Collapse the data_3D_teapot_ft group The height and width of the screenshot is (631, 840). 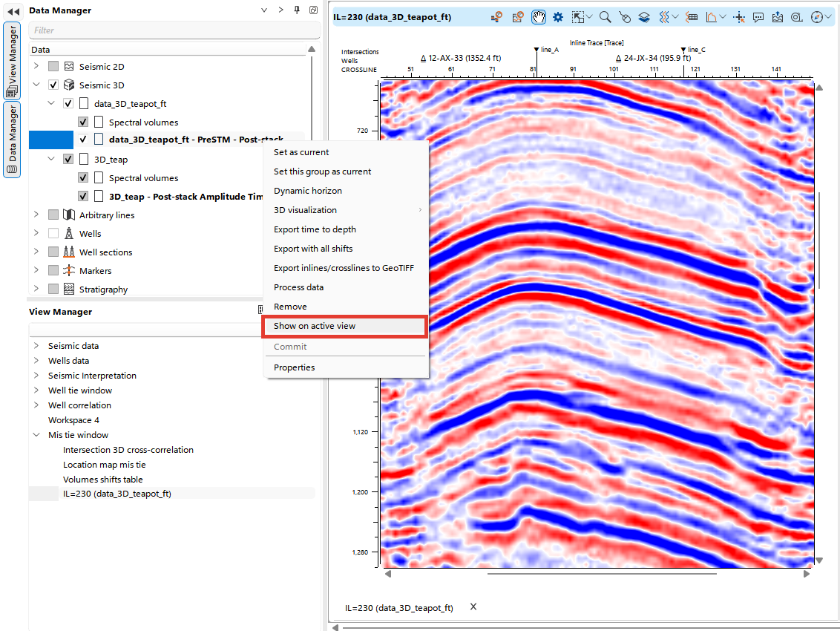(50, 102)
